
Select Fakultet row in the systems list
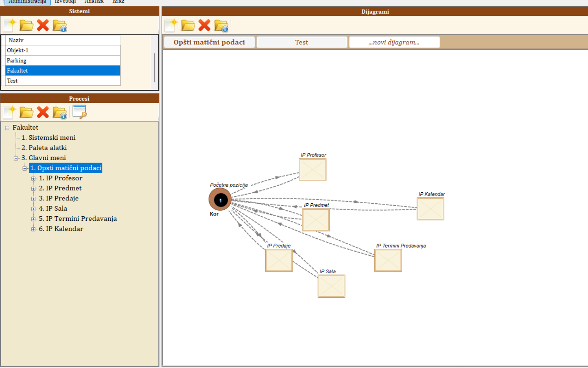63,70
